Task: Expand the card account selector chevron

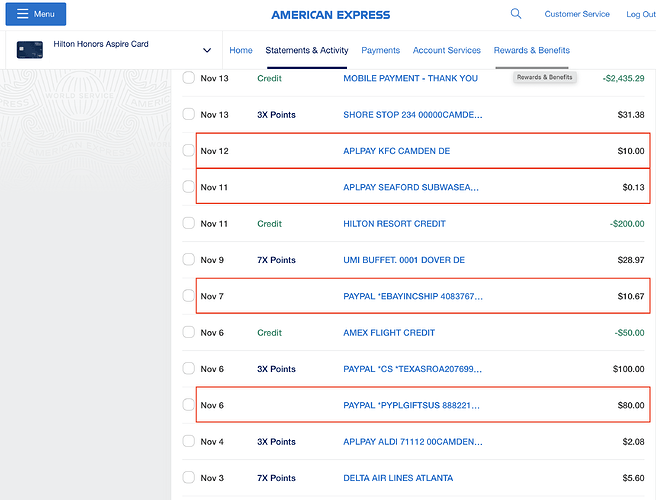Action: click(207, 50)
